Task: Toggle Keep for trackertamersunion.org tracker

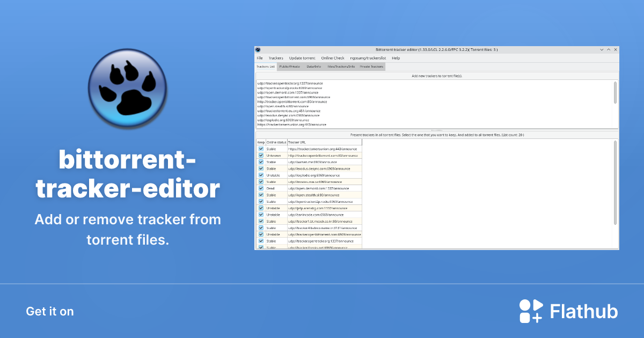Action: 261,149
